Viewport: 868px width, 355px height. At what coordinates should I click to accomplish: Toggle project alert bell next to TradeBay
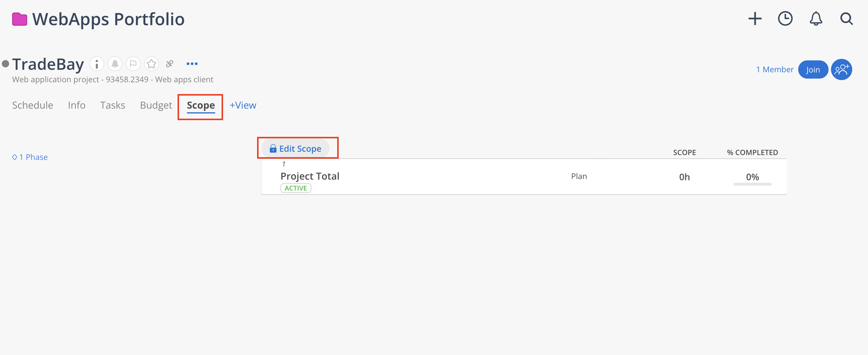115,64
